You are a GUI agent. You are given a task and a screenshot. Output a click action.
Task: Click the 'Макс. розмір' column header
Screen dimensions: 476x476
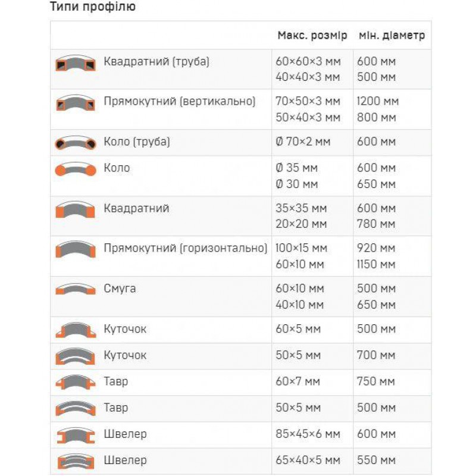tap(312, 36)
